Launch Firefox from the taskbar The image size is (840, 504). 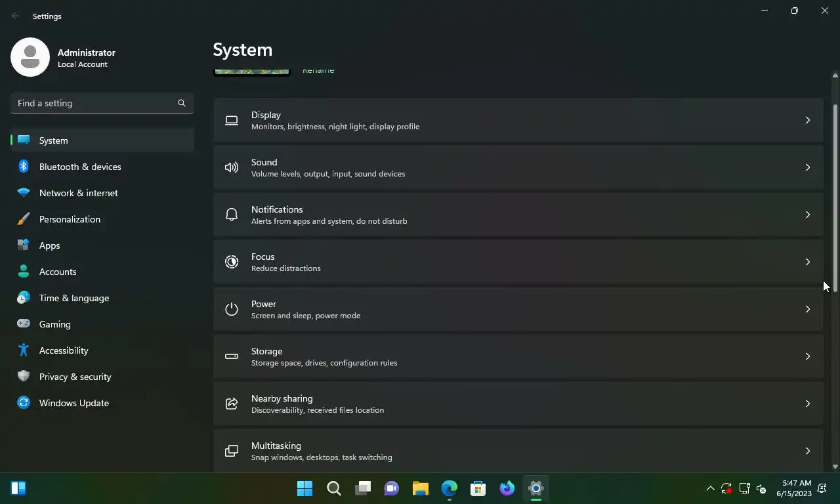[x=507, y=488]
